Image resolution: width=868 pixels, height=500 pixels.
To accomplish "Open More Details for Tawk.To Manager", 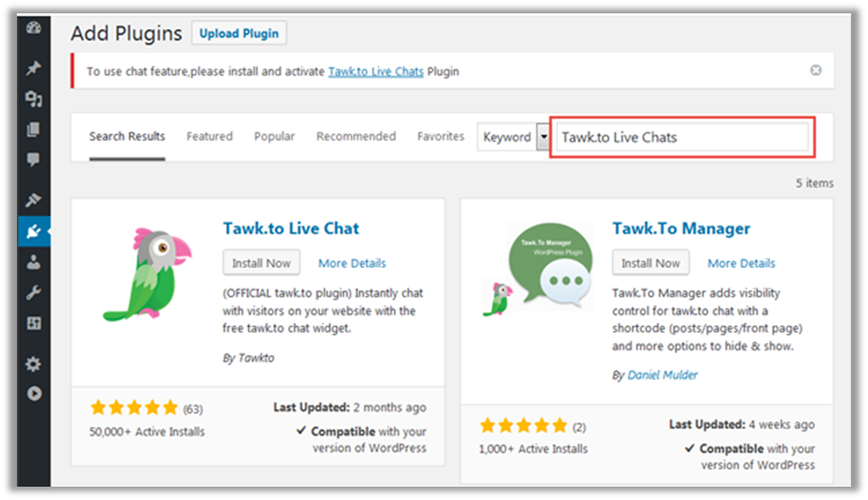I will tap(741, 263).
